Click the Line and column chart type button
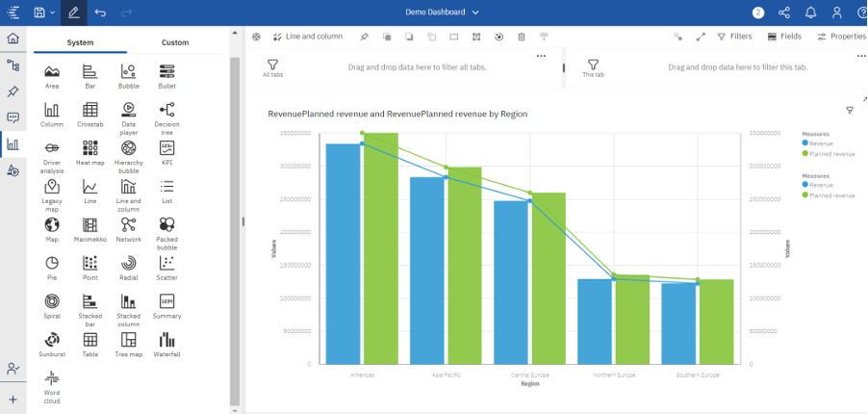This screenshot has height=414, width=868. 308,37
